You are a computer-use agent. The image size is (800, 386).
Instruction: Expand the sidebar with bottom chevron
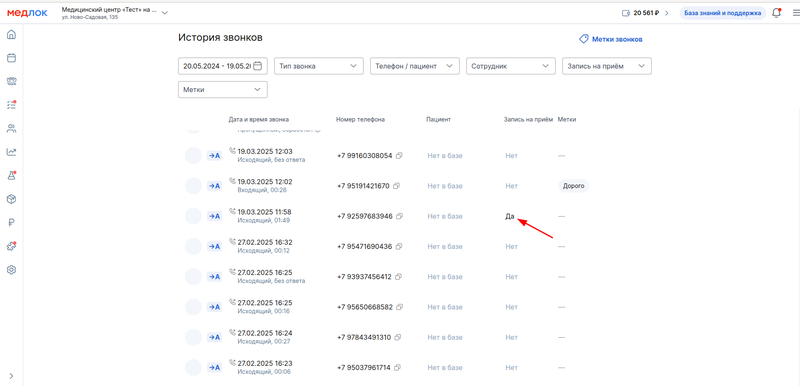coord(11,376)
